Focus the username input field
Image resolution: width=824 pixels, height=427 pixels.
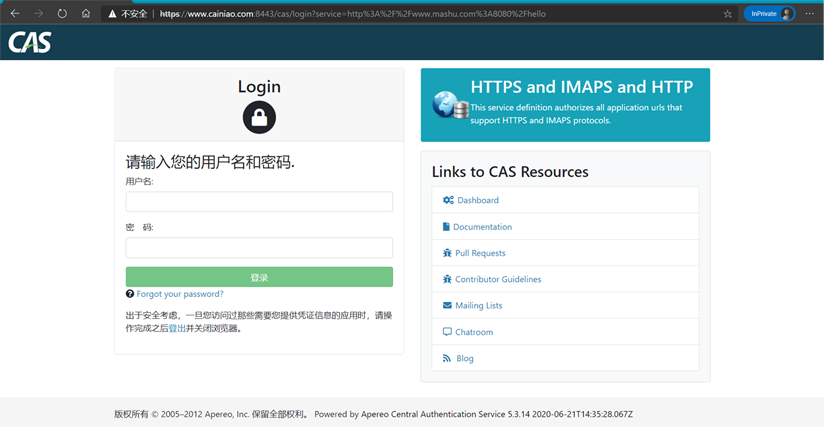click(x=259, y=202)
